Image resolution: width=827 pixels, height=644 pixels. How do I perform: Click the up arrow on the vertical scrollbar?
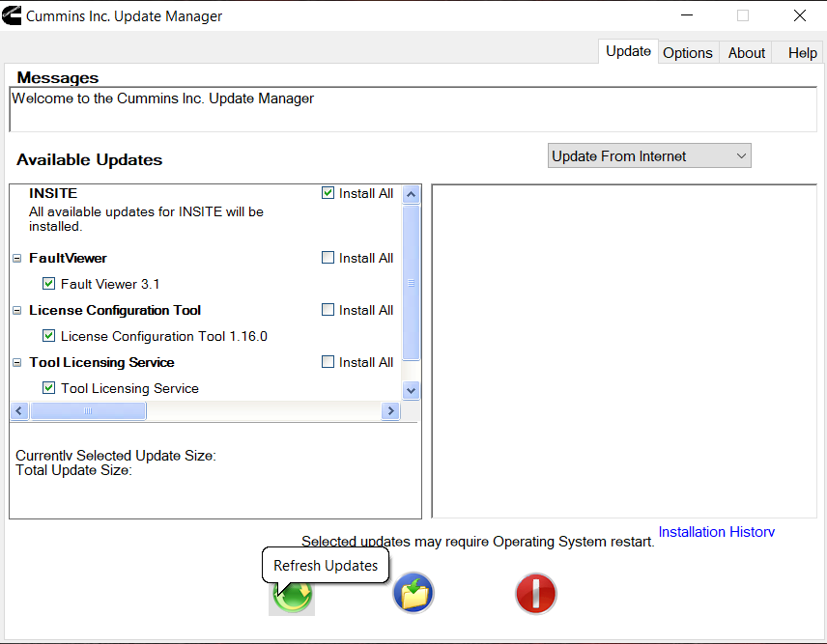pyautogui.click(x=411, y=193)
